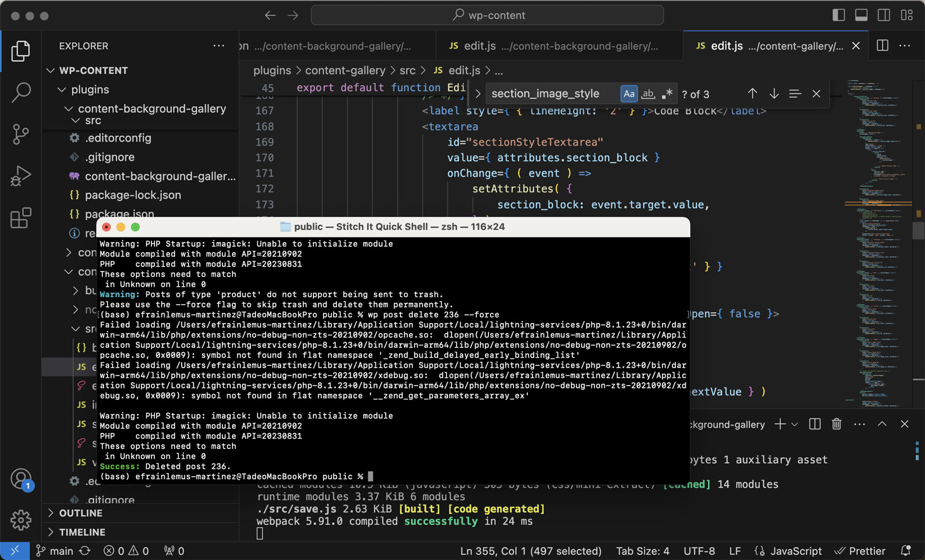Switch to edit.js content-background-gallery tab
The width and height of the screenshot is (925, 560).
(554, 46)
